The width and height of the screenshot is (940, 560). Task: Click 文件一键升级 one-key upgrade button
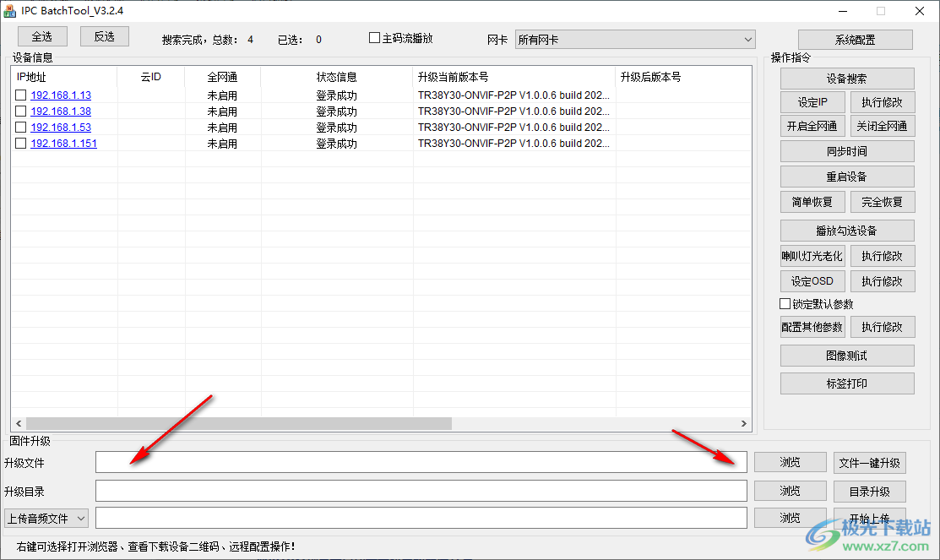(869, 462)
